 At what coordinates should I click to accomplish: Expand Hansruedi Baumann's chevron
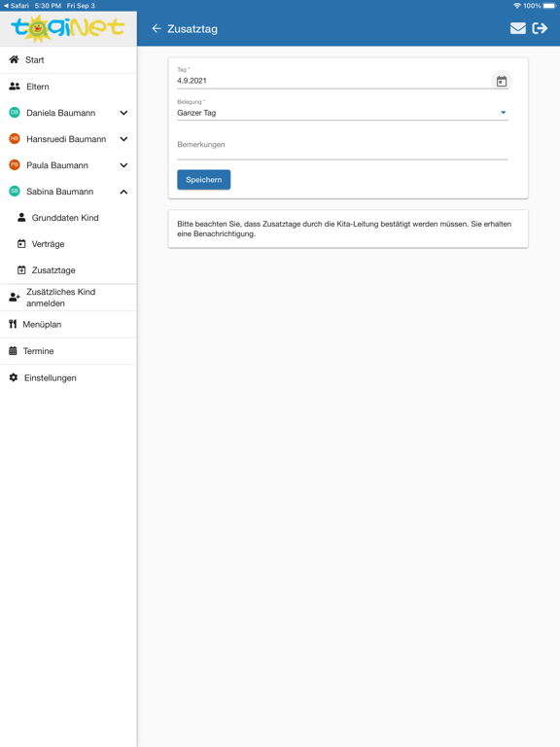[x=123, y=139]
